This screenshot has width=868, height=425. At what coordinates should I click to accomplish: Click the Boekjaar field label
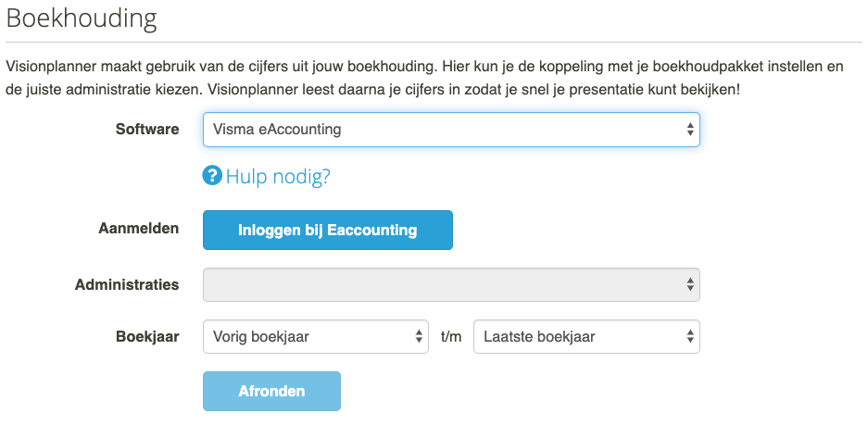click(147, 336)
